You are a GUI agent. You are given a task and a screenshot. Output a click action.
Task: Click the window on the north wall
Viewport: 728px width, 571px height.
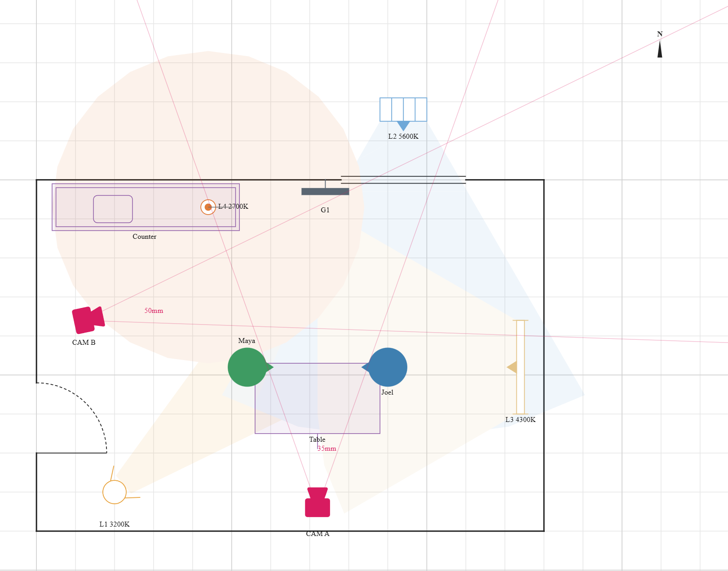click(403, 180)
